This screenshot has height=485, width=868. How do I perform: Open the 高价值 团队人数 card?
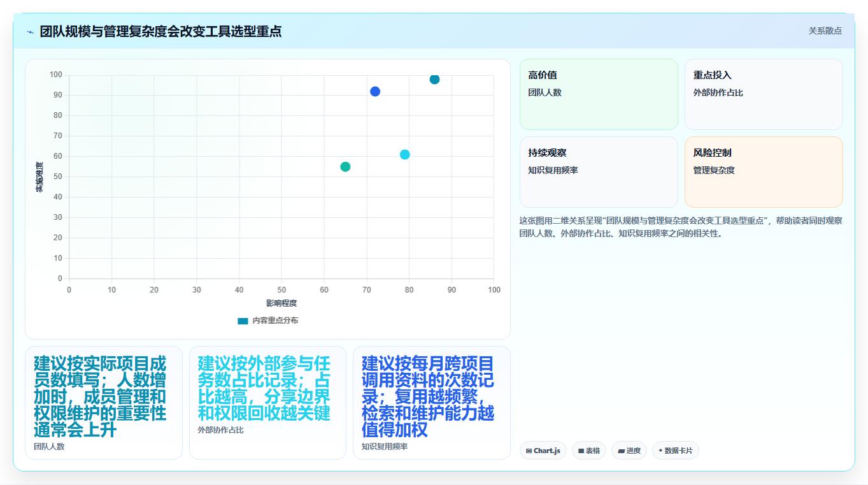[x=599, y=94]
